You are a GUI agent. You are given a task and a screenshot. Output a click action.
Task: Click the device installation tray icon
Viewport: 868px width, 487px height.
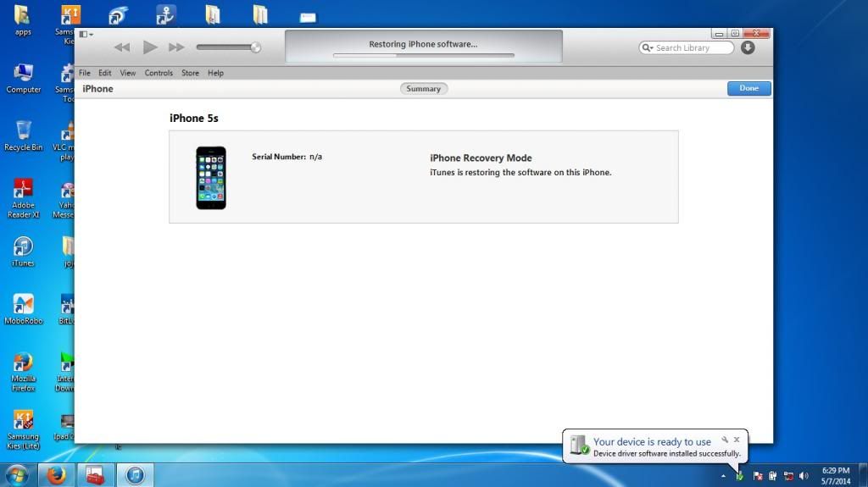(x=740, y=475)
